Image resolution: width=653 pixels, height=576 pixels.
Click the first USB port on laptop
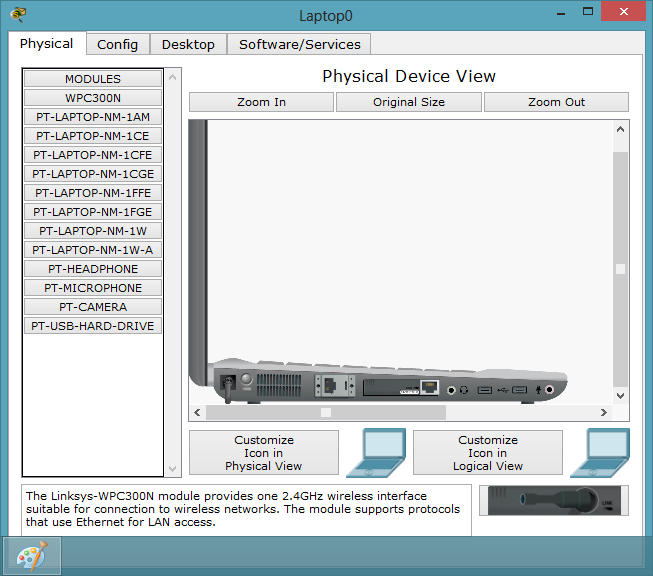(485, 390)
